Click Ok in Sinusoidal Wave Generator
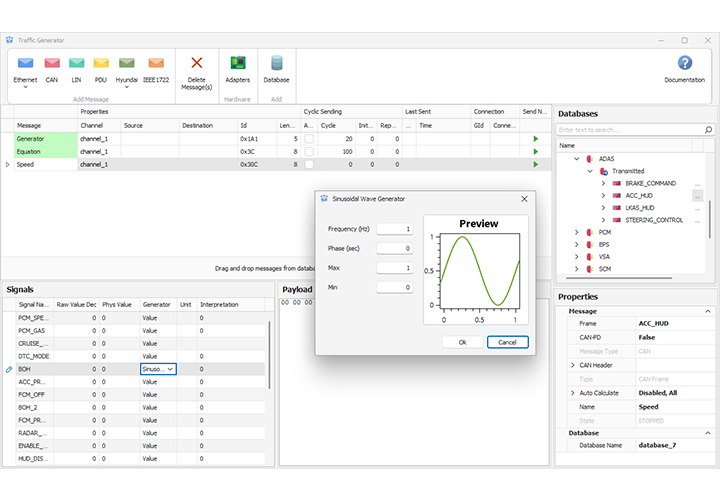Screen dimensions: 720x500 click(462, 342)
